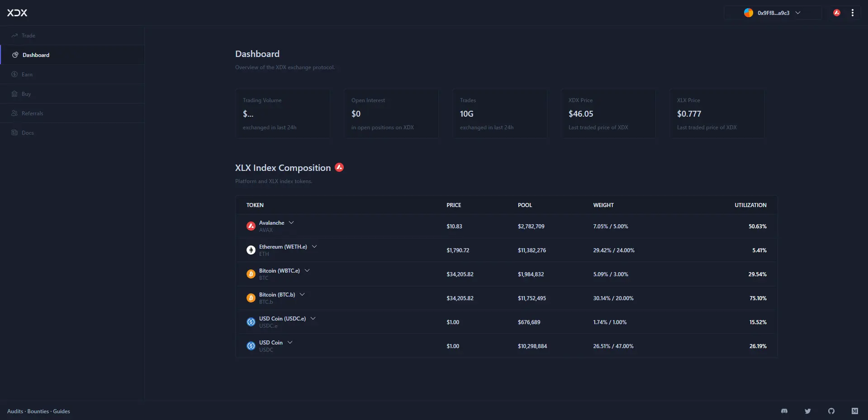
Task: Click Ethereum price $1,790.72
Action: 458,250
